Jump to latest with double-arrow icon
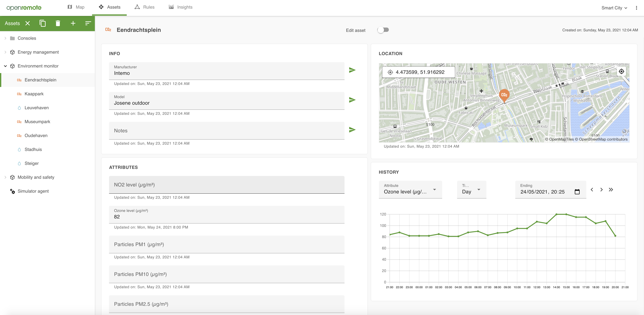The height and width of the screenshot is (315, 644). 611,190
